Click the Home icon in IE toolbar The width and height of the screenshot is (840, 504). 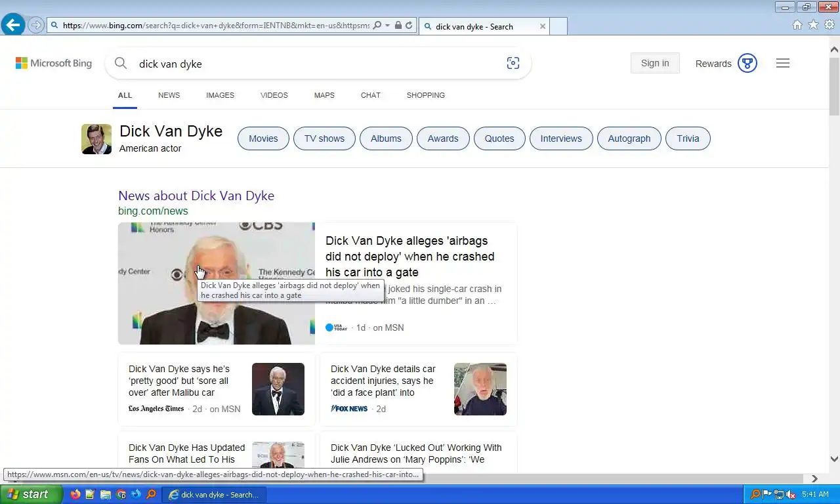point(797,25)
